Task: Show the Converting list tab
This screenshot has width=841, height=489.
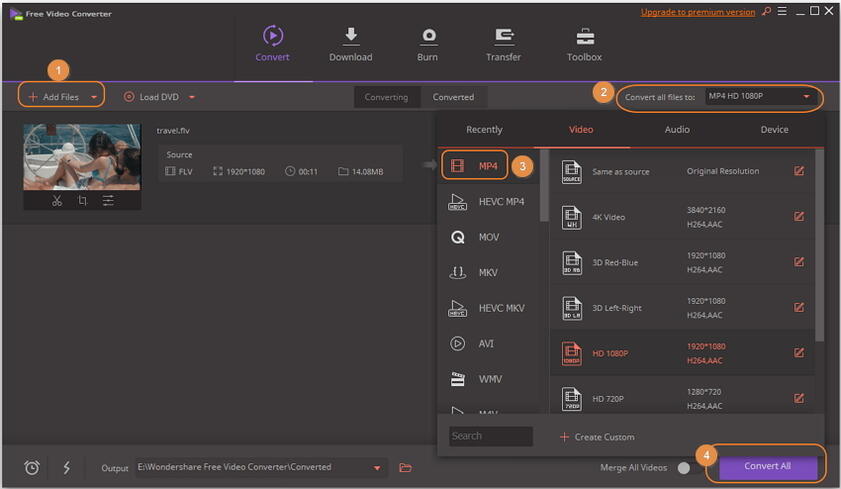Action: pyautogui.click(x=387, y=97)
